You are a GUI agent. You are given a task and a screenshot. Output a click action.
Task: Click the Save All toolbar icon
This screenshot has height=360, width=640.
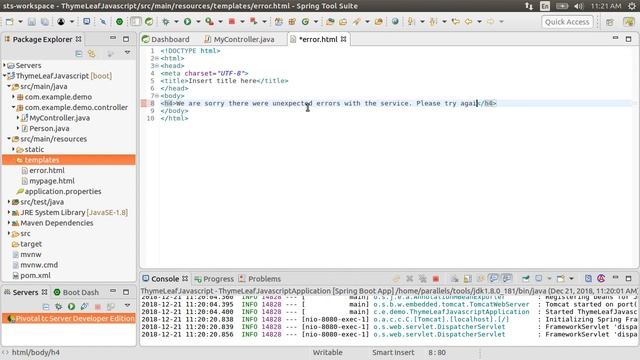[x=44, y=22]
